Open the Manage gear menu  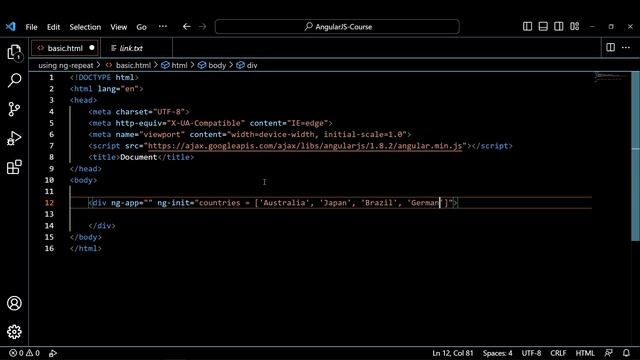pyautogui.click(x=14, y=332)
